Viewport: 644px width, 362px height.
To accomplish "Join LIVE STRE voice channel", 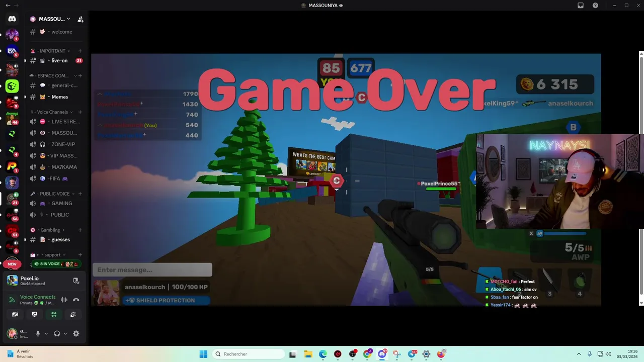I will click(x=56, y=122).
